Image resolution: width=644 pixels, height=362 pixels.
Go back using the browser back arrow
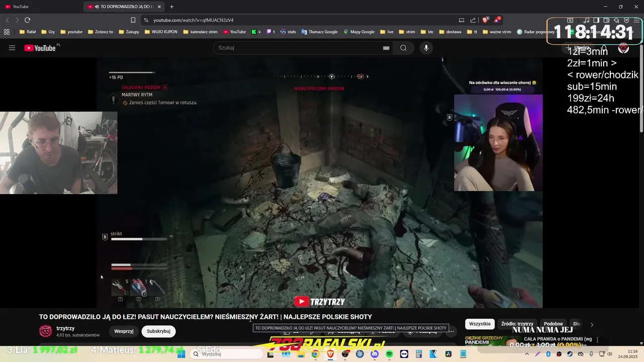pyautogui.click(x=7, y=20)
